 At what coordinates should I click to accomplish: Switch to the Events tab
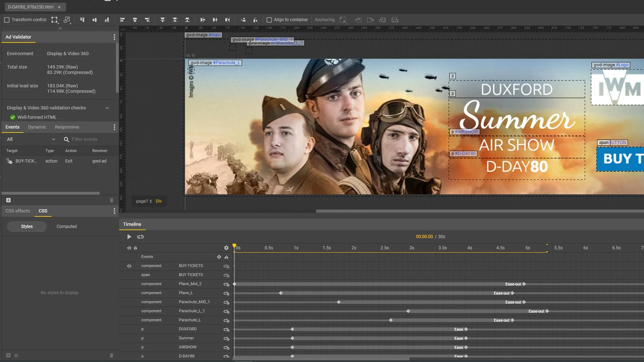tap(12, 127)
